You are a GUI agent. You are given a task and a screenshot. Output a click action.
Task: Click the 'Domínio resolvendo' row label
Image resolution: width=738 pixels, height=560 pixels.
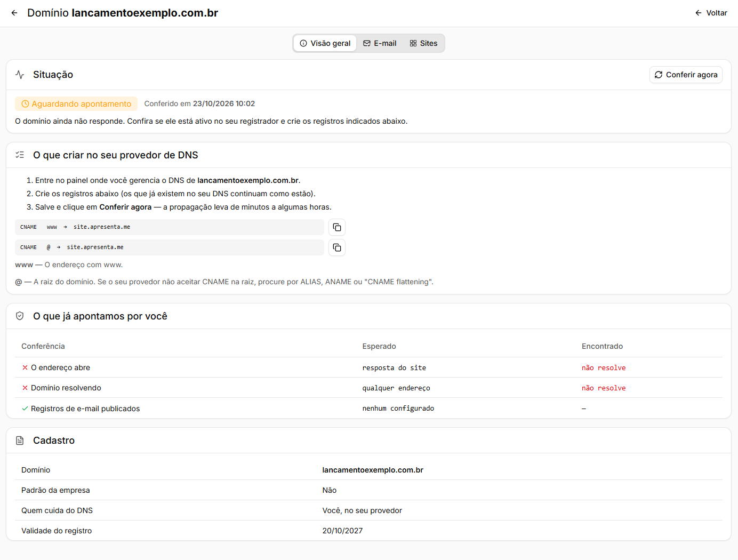pyautogui.click(x=66, y=388)
